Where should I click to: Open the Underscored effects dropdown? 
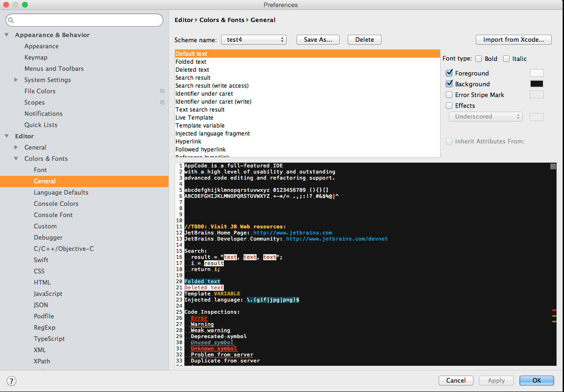[486, 116]
